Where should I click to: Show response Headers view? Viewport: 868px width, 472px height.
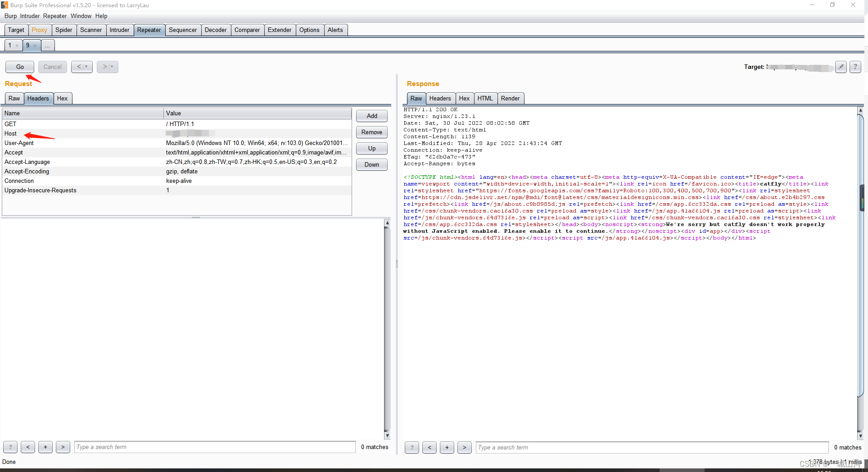pos(440,98)
